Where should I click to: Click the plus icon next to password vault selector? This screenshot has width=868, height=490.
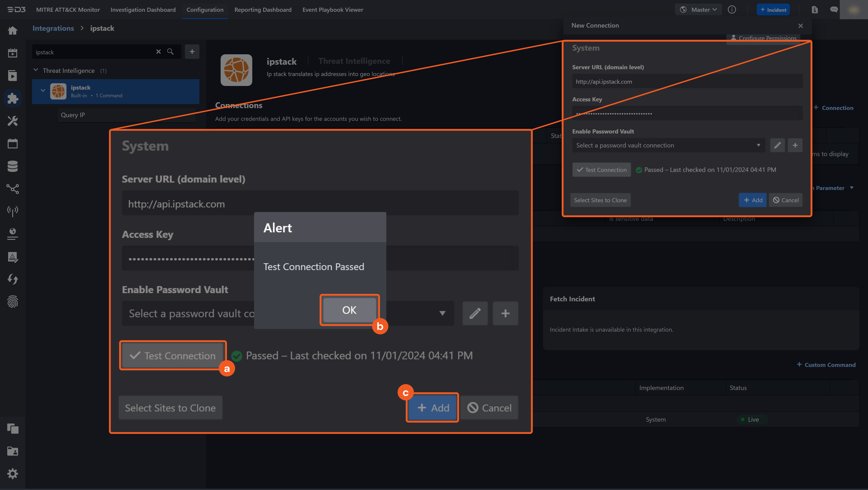click(505, 313)
